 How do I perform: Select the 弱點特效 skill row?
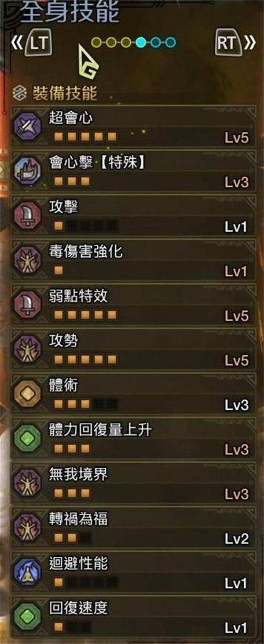132,305
